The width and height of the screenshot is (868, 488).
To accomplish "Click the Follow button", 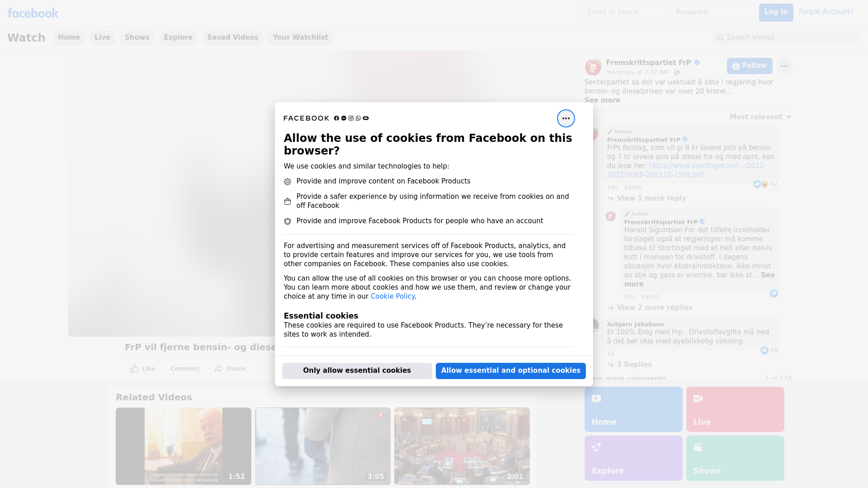I will [750, 66].
